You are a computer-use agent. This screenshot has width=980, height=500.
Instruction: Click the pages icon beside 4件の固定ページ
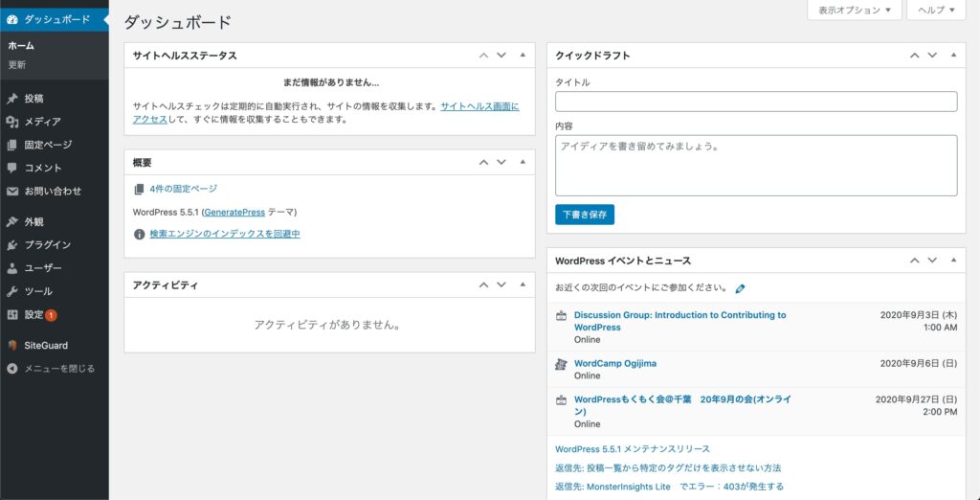139,189
